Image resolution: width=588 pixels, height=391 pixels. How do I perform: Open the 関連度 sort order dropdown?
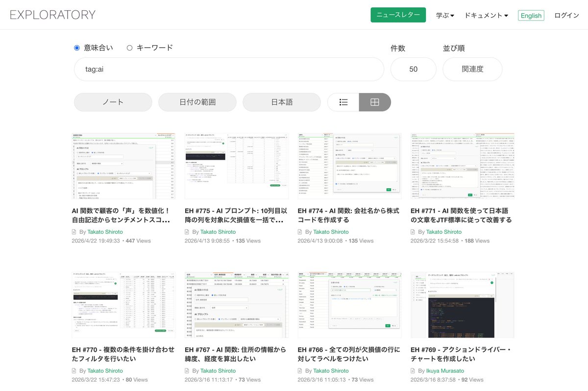(472, 69)
